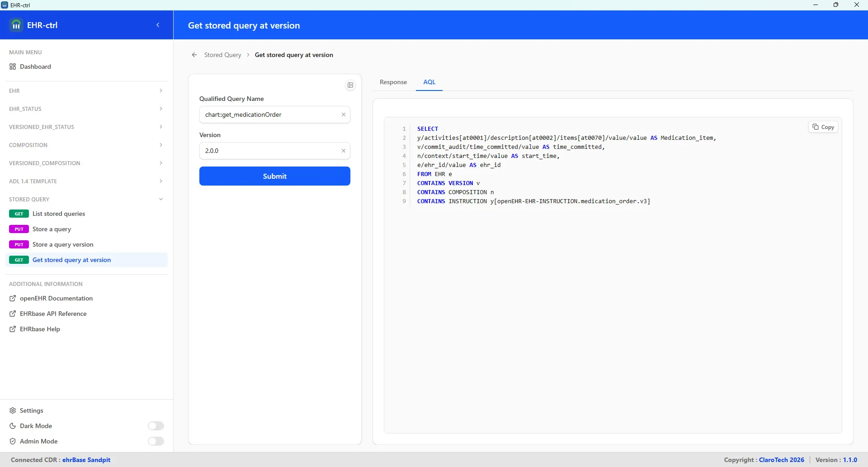
Task: Click external-link icon beside EHRbase Help
Action: (x=13, y=329)
